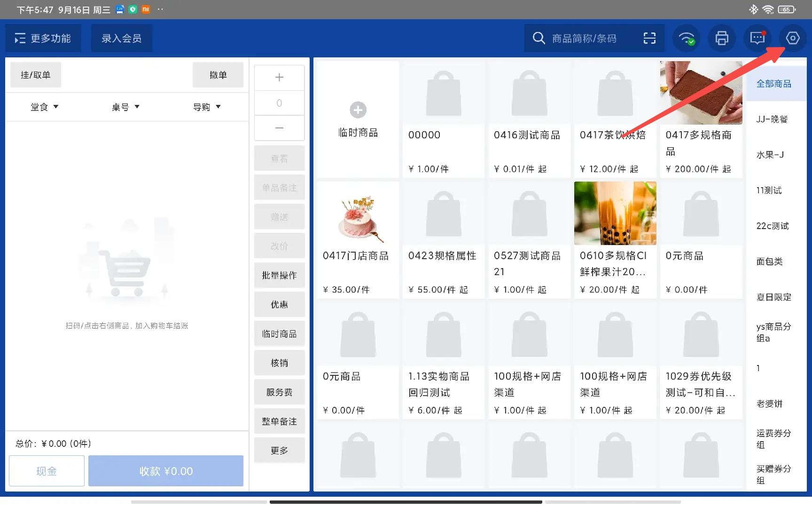Increase quantity with plus button

(279, 78)
